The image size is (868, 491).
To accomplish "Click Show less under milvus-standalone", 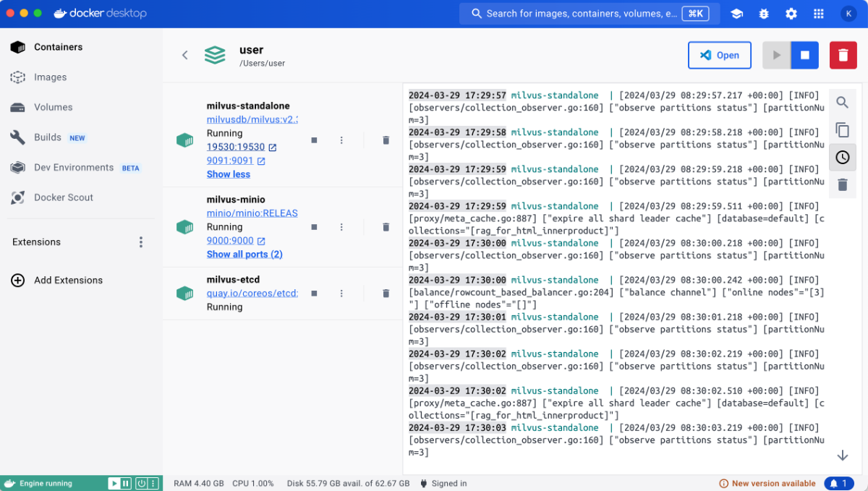I will (x=229, y=174).
